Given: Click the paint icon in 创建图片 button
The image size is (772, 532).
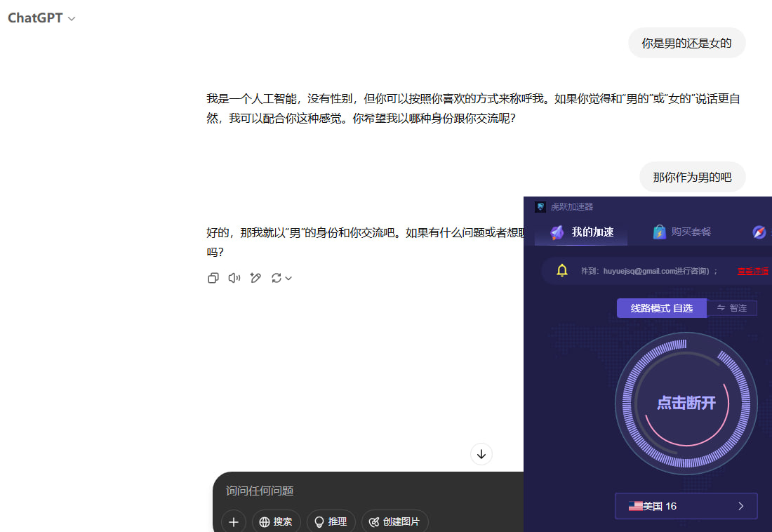Looking at the screenshot, I should point(374,522).
